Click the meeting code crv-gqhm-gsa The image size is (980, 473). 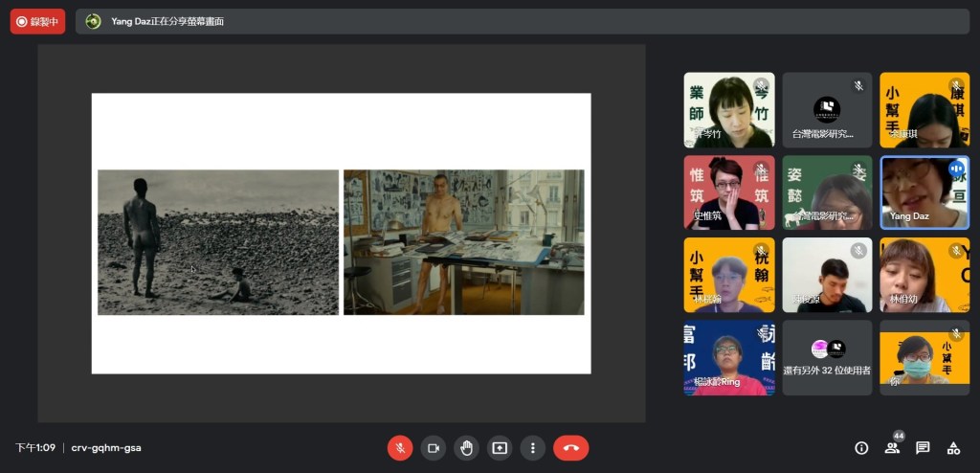(x=106, y=447)
